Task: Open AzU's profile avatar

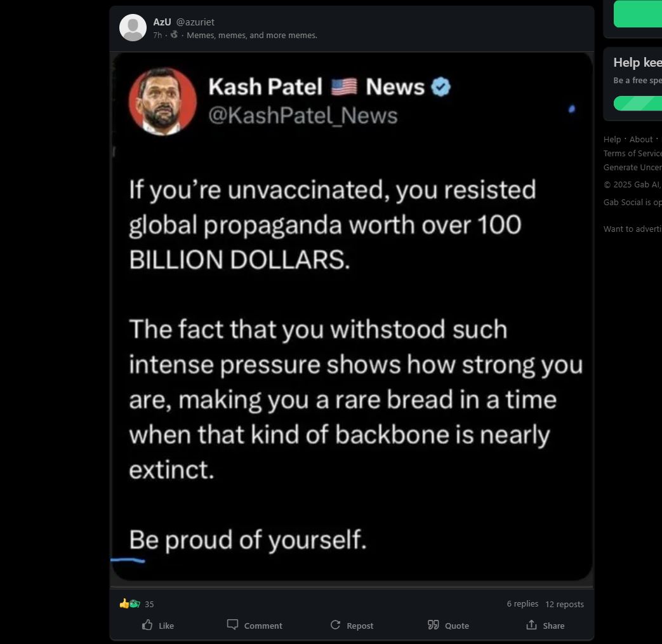Action: (x=133, y=28)
